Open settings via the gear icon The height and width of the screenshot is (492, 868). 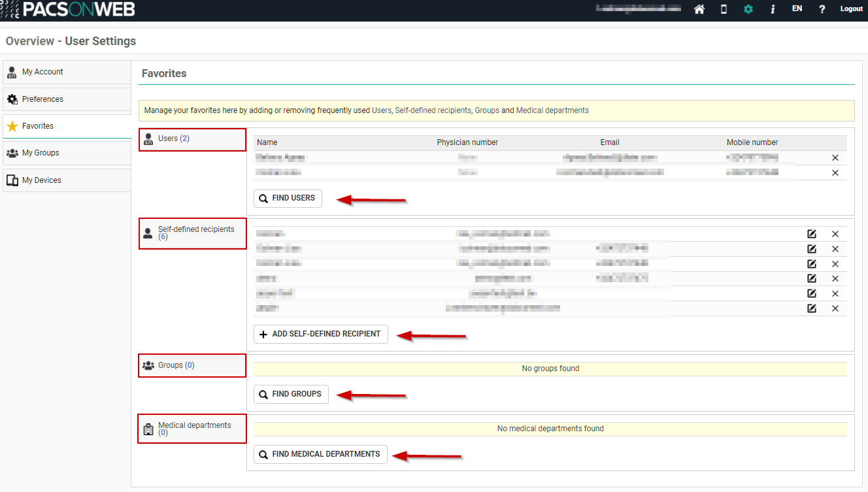point(748,9)
